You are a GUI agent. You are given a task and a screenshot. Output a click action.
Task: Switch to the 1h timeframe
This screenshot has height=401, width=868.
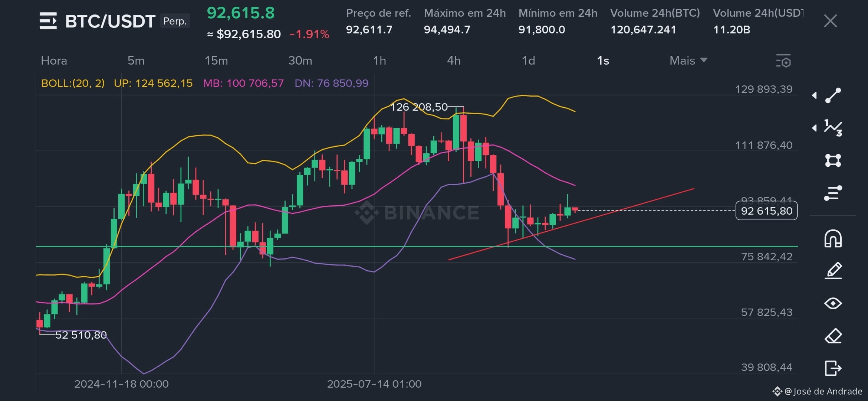[x=379, y=61]
